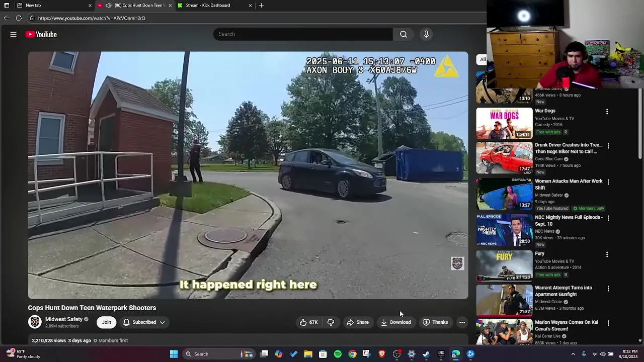The image size is (644, 362).
Task: Click the Join membership button
Action: click(106, 322)
